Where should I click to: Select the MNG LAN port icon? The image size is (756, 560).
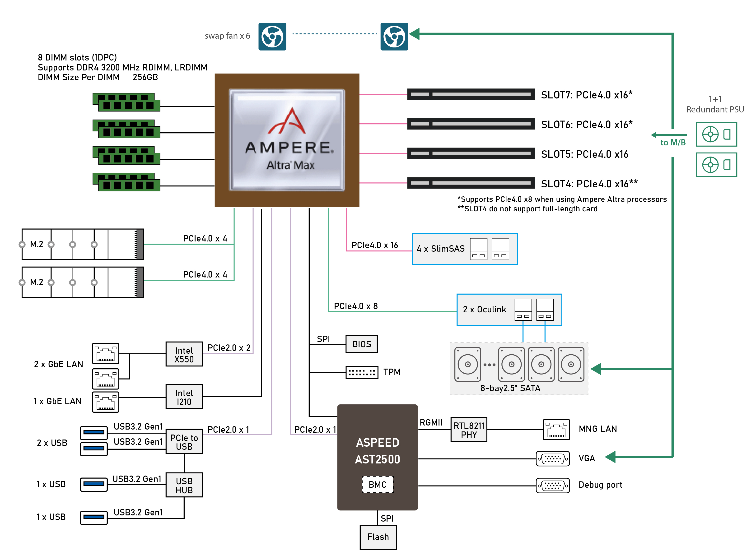tap(556, 430)
